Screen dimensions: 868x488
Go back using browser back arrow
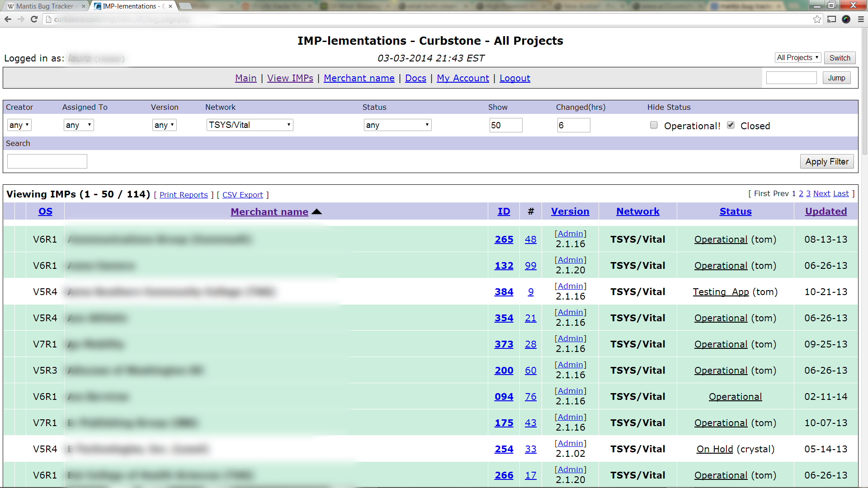tap(8, 19)
